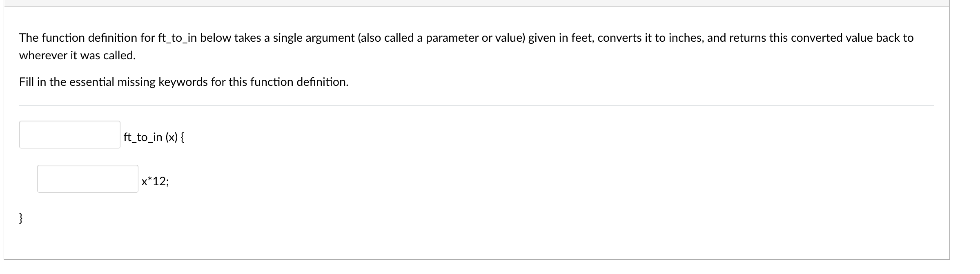Click the horizontal divider line under the prompt

point(490,105)
